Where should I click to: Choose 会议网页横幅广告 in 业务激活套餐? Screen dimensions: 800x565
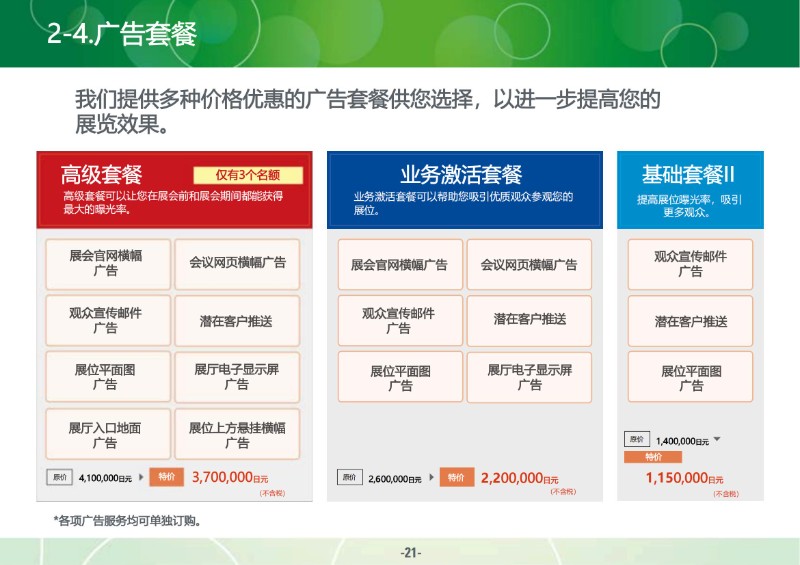(x=529, y=265)
